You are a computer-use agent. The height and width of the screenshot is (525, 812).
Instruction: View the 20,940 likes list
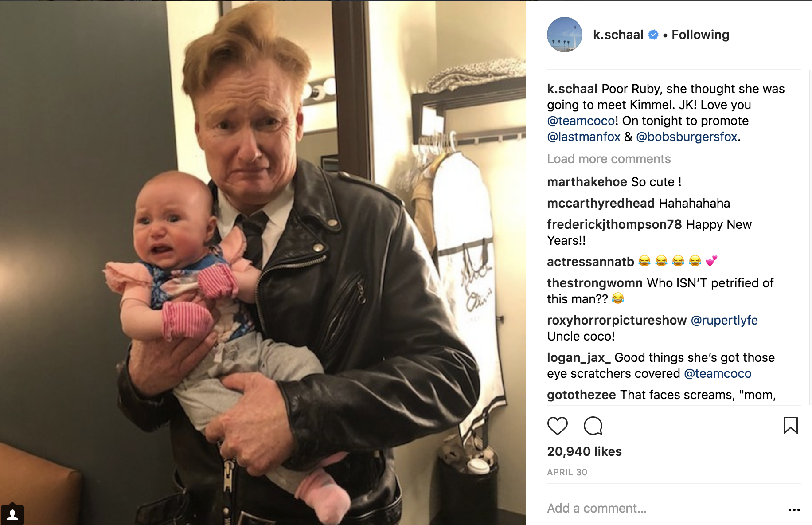point(584,451)
